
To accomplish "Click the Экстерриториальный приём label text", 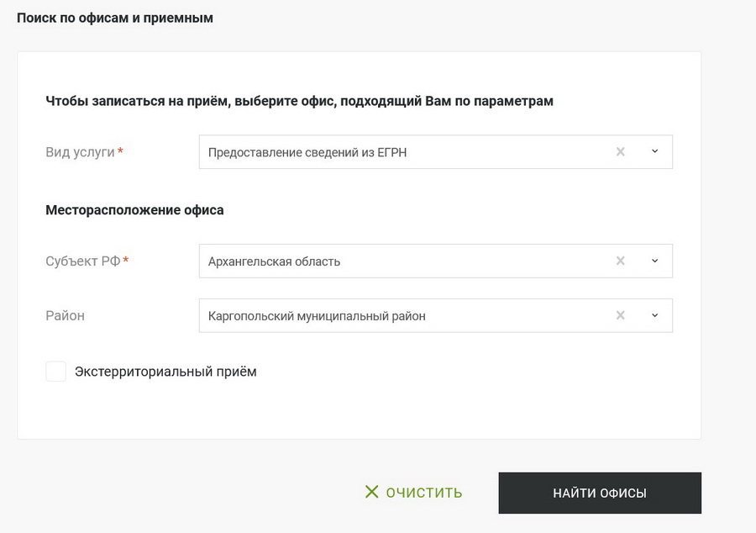I will pos(166,371).
